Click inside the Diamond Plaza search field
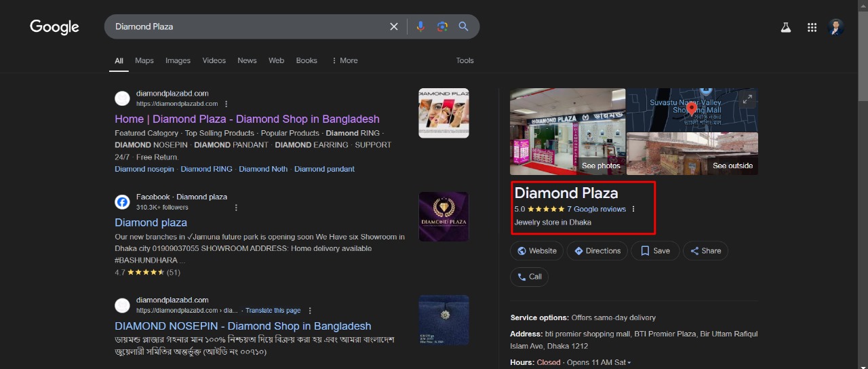Screen dimensions: 868x369 [244, 26]
